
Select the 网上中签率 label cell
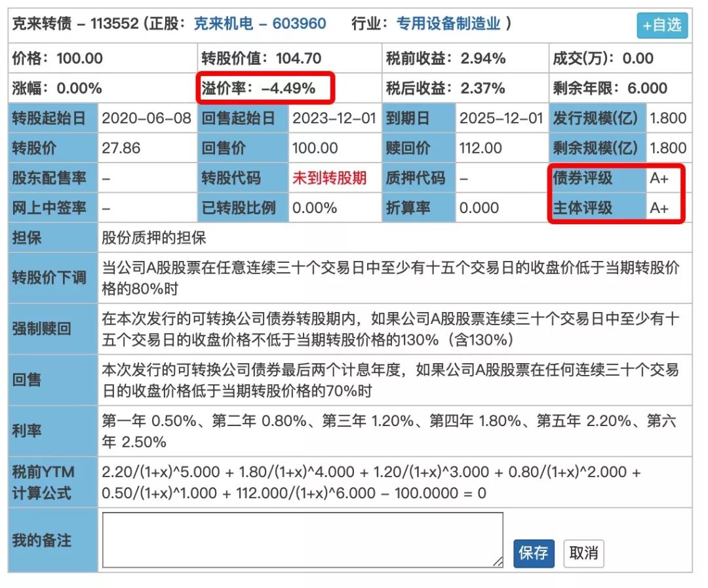[x=53, y=208]
